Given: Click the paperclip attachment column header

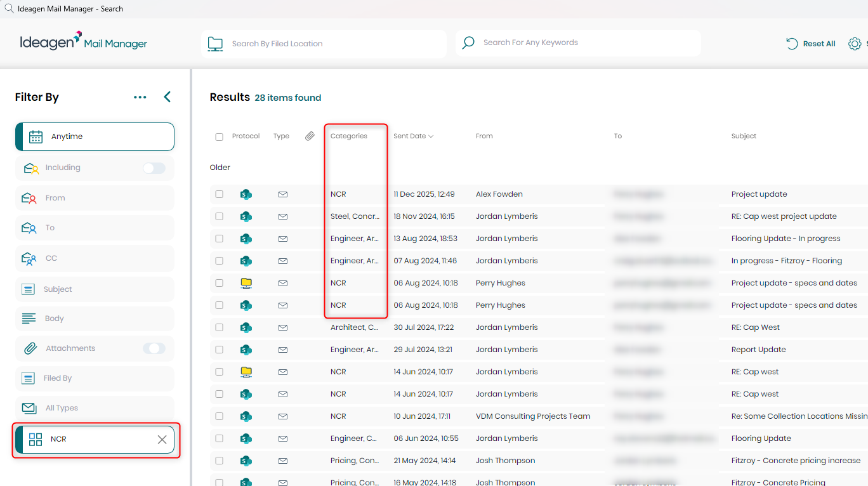Looking at the screenshot, I should tap(310, 136).
